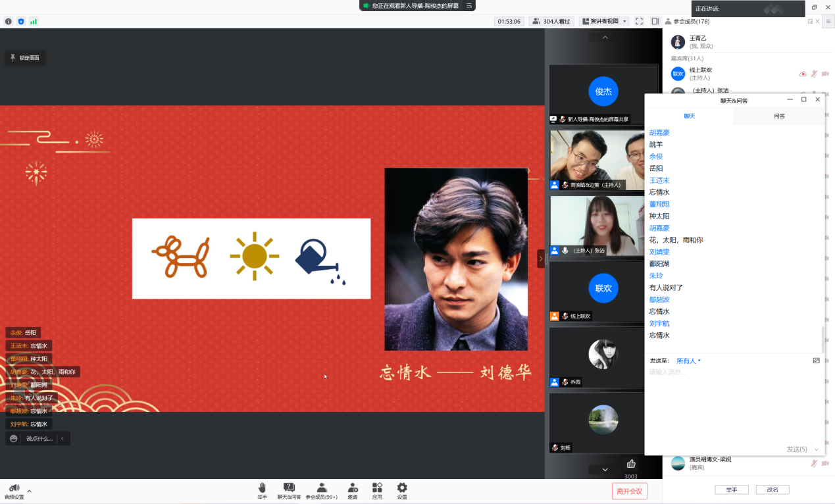Open the 应用 apps icon

(377, 488)
